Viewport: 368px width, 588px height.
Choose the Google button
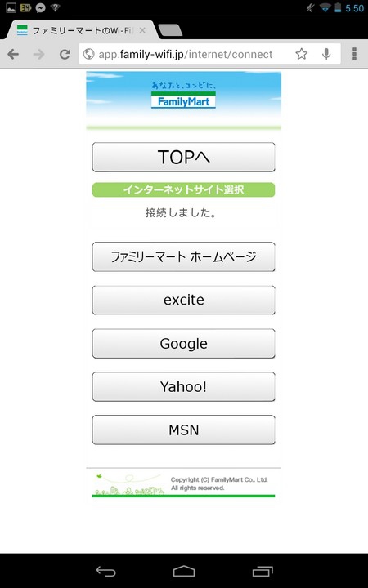point(184,344)
